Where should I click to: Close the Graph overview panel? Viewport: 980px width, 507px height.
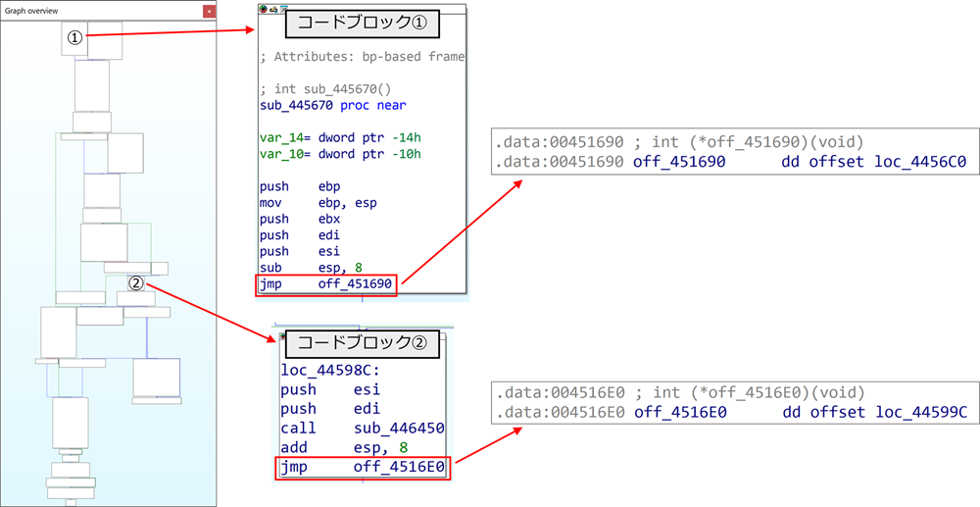coord(210,11)
